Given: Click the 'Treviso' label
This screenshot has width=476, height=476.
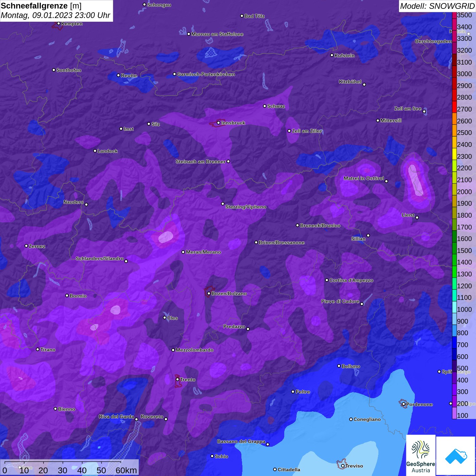Looking at the screenshot, I should (354, 466).
